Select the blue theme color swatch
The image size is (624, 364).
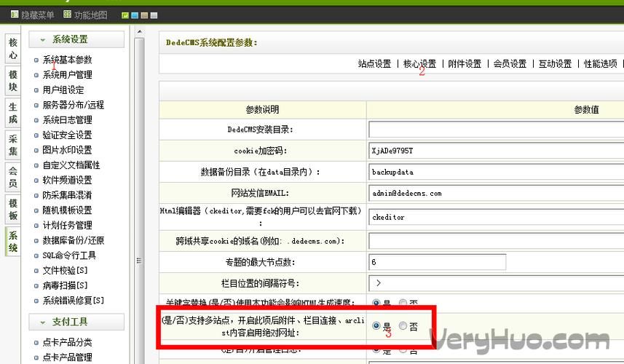coord(135,15)
